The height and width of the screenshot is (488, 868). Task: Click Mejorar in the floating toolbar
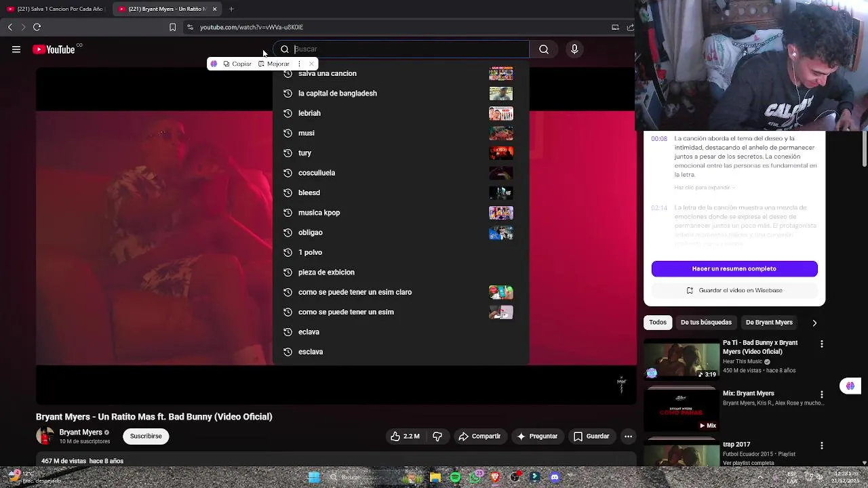(x=274, y=64)
